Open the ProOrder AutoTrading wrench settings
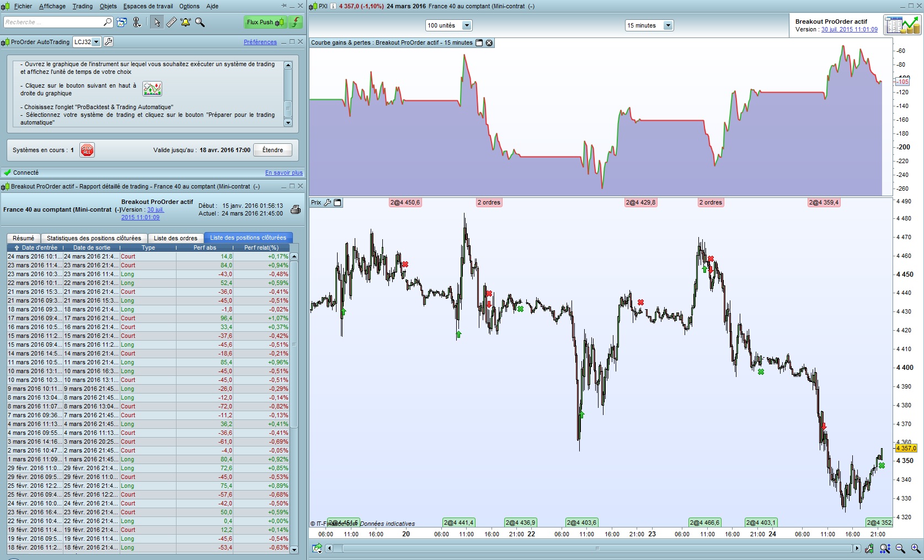This screenshot has width=924, height=560. tap(108, 42)
